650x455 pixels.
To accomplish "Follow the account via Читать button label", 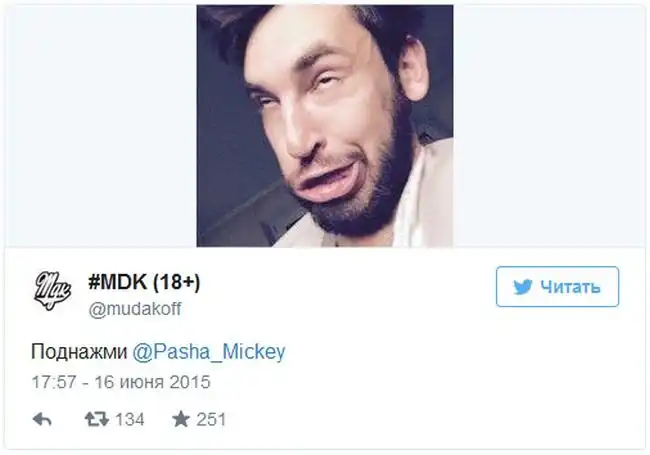I will (x=570, y=287).
